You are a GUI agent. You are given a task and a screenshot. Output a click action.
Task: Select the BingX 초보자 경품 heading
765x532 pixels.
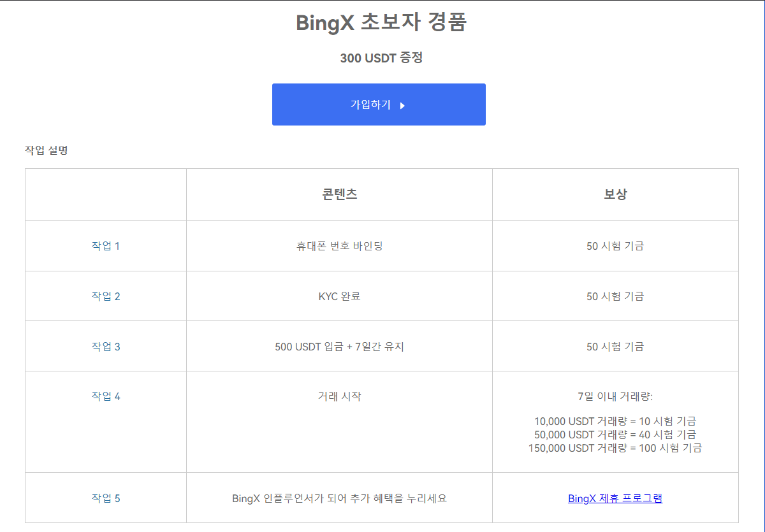pyautogui.click(x=381, y=22)
